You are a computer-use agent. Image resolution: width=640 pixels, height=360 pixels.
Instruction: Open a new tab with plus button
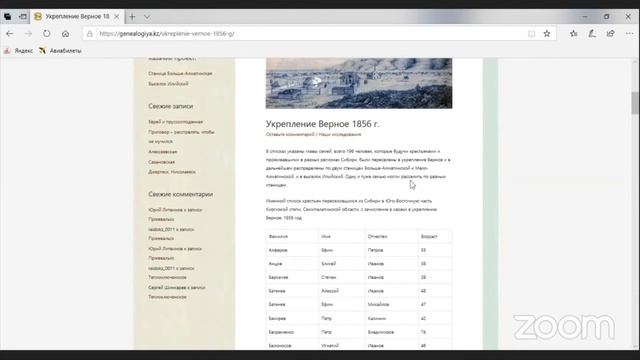point(132,17)
